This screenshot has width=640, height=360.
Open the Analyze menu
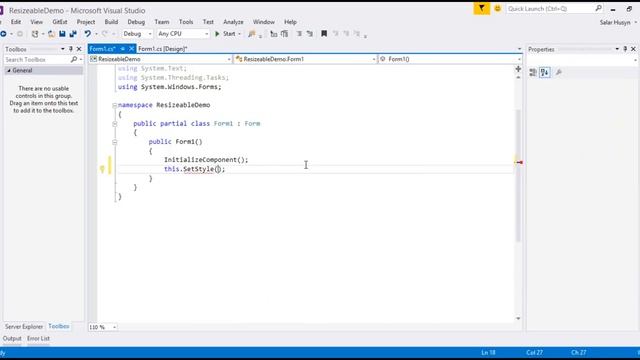(233, 22)
